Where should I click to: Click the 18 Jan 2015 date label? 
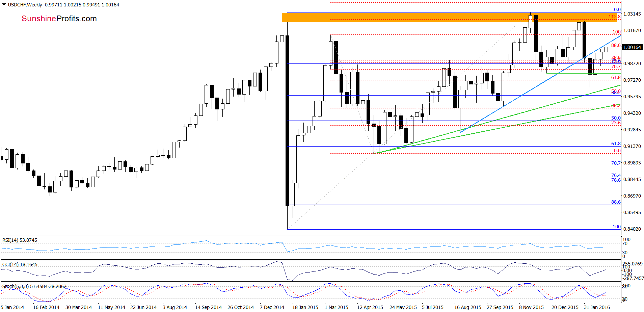(305, 307)
